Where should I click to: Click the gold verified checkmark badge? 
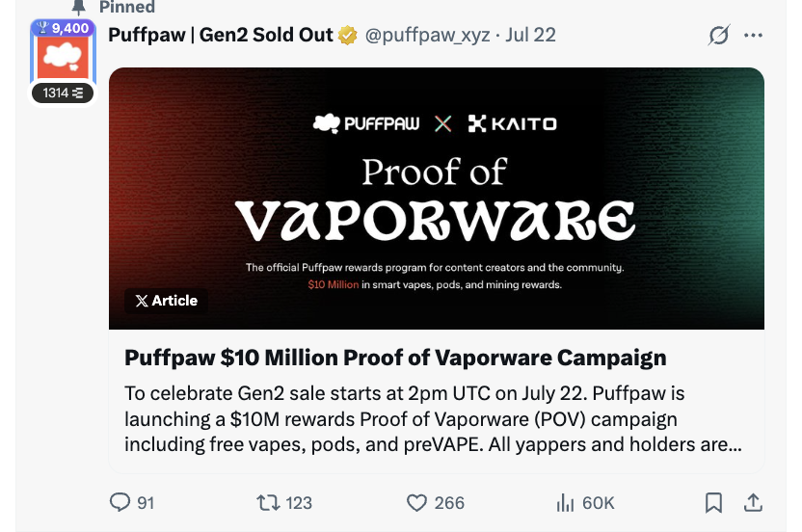(348, 36)
